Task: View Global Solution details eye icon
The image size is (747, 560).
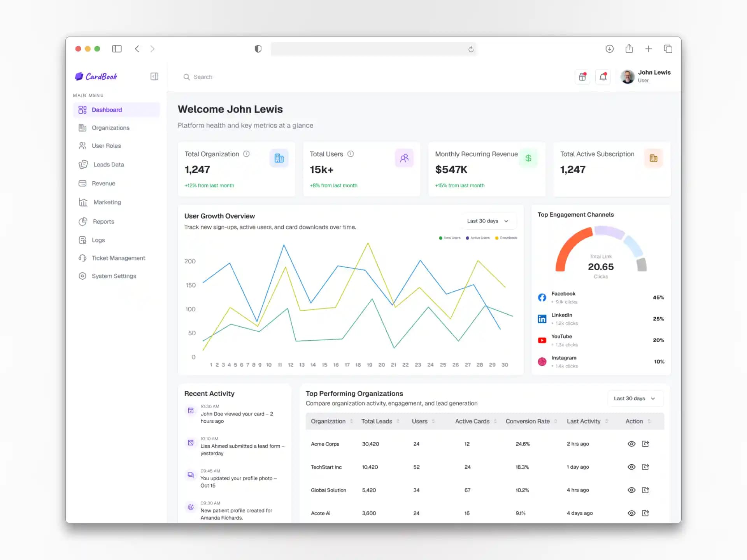Action: coord(631,490)
